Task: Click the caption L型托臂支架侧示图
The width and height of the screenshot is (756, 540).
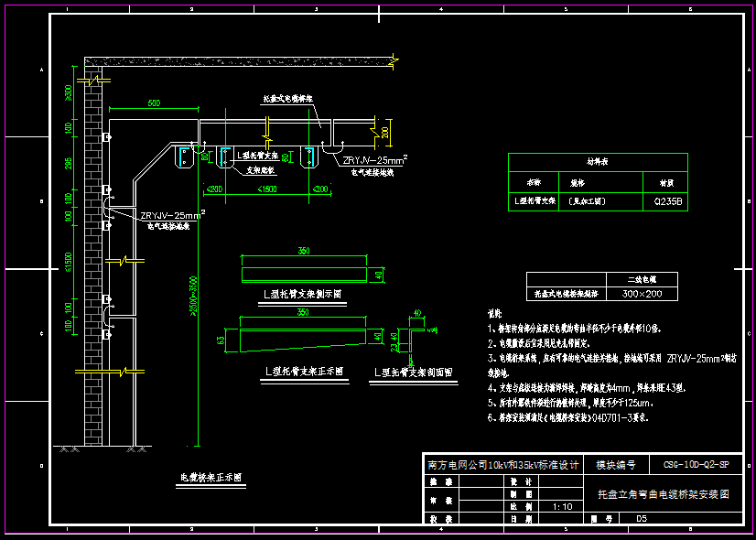Action: 303,294
